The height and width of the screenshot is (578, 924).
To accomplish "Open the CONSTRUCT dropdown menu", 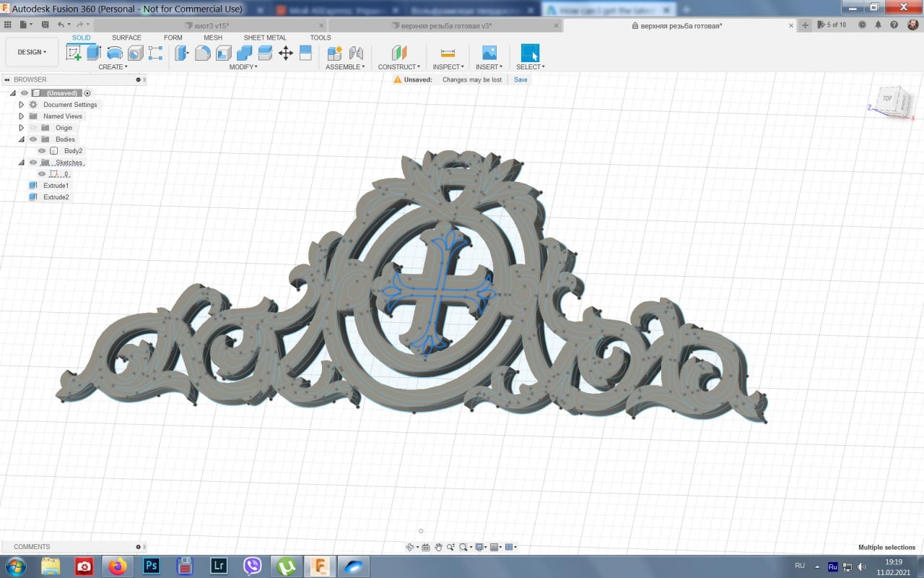I will 399,67.
